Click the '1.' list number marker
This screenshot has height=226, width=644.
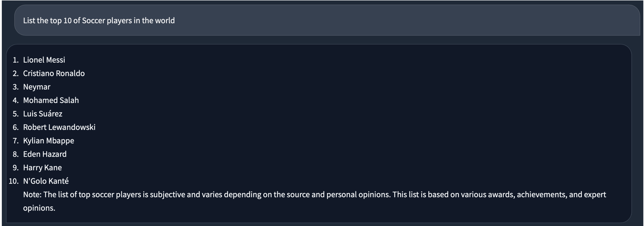15,60
